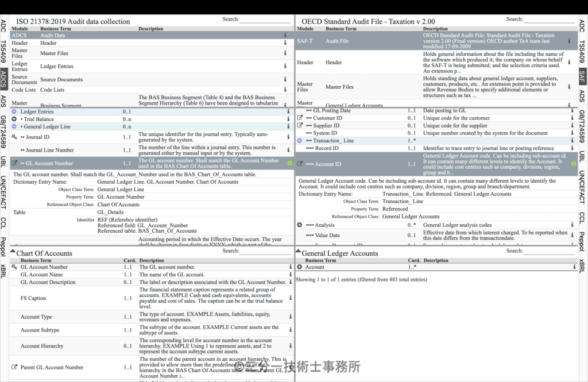The width and height of the screenshot is (588, 382).
Task: Show info for the System ID row
Action: click(572, 133)
